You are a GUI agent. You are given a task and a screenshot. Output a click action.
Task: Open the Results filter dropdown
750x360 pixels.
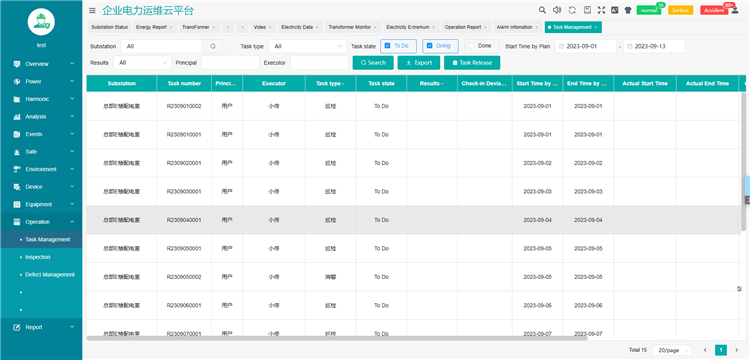tap(142, 63)
